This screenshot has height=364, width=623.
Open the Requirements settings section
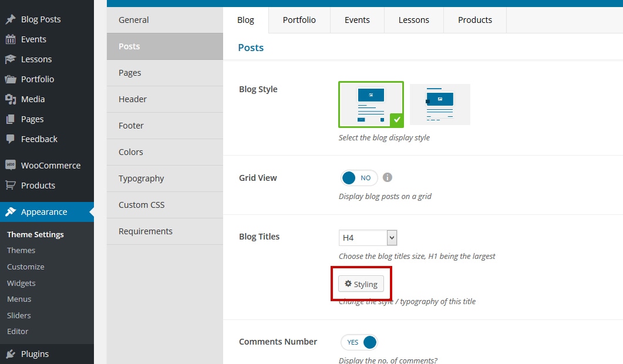(x=165, y=231)
